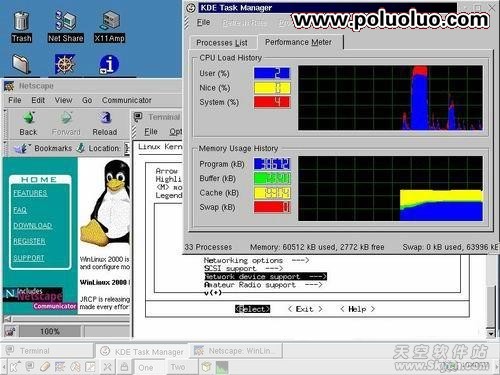Hide the panel with left arrow

[x=4, y=367]
